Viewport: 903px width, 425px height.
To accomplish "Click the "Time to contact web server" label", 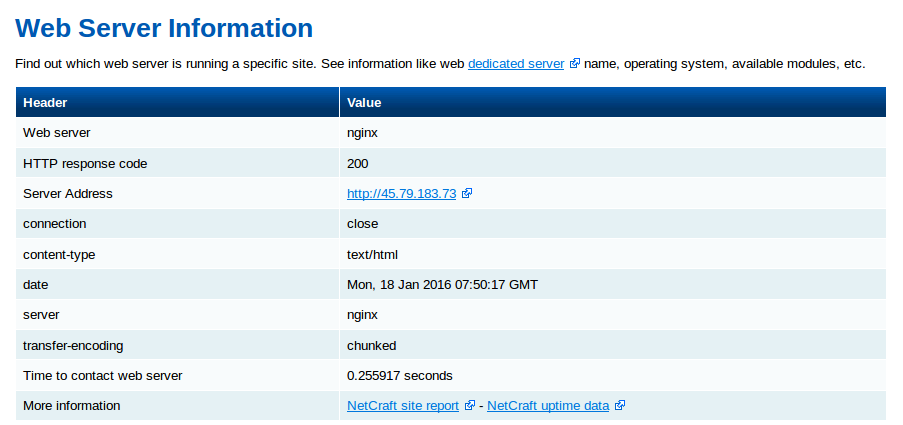I will (102, 376).
